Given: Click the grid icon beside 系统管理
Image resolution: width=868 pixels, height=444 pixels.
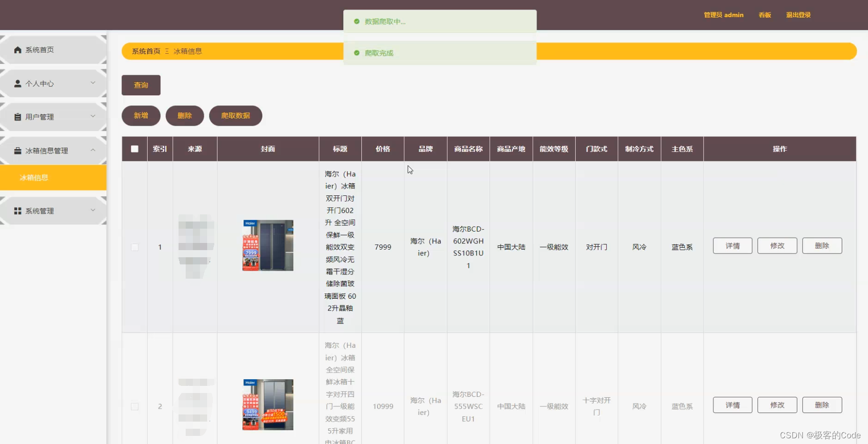Looking at the screenshot, I should point(18,211).
